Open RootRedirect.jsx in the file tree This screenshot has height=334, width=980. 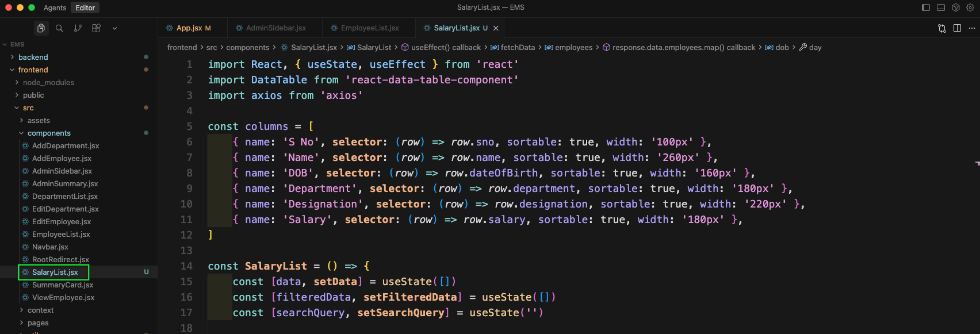point(60,259)
